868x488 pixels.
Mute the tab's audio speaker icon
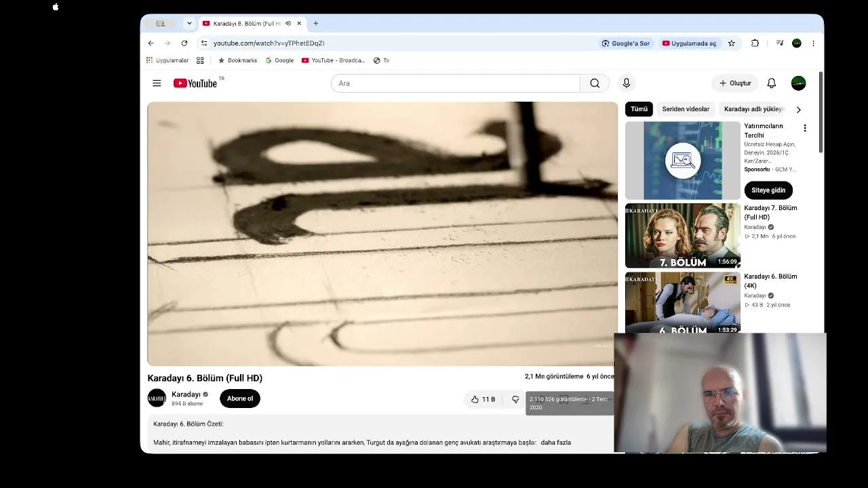[x=288, y=23]
